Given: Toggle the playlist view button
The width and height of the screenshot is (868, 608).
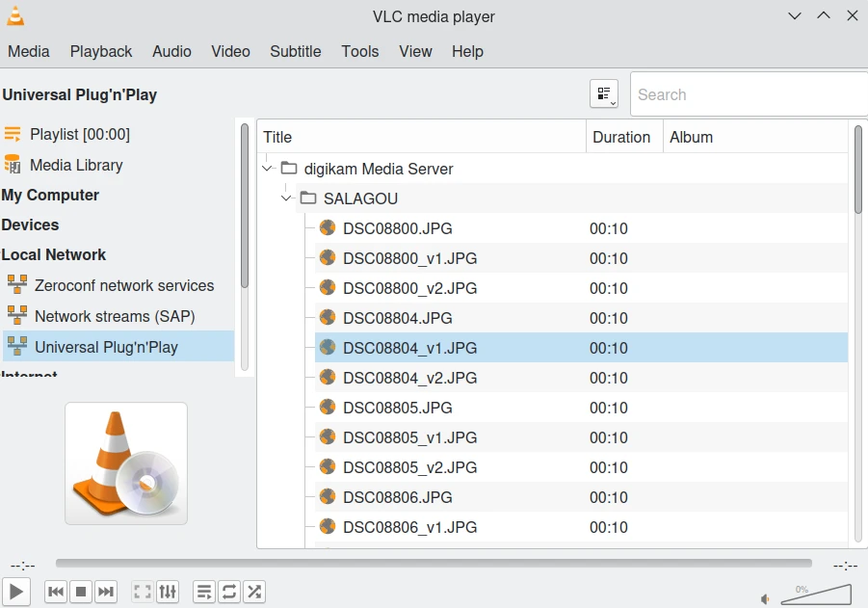Looking at the screenshot, I should (204, 592).
